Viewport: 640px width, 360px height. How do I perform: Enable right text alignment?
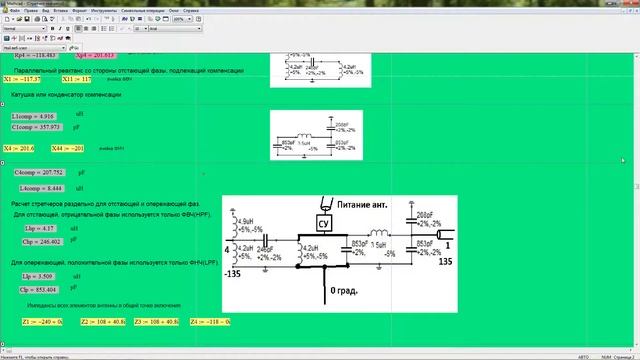94,29
